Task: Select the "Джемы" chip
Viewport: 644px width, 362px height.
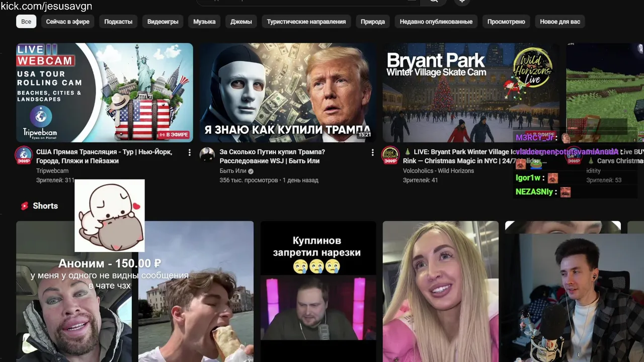Action: (241, 22)
